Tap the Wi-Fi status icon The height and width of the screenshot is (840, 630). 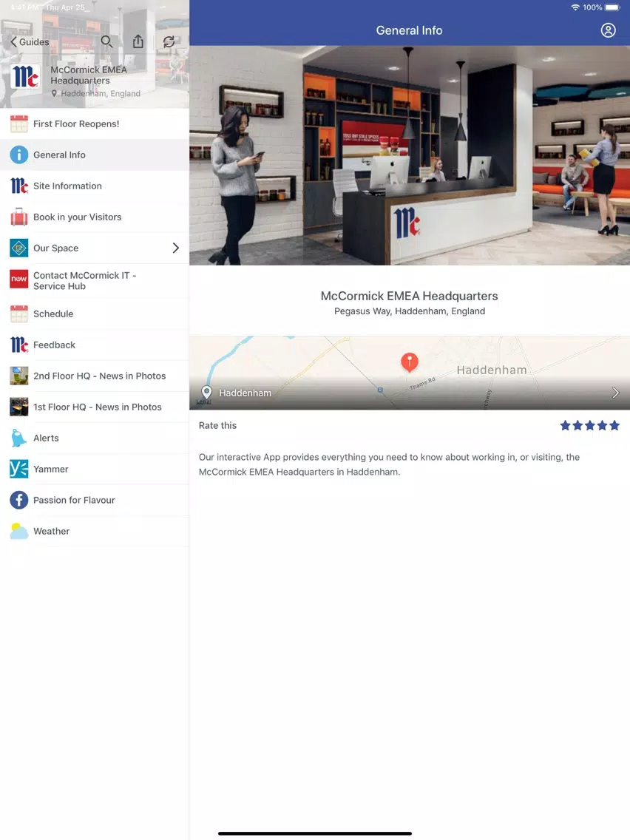(x=575, y=7)
